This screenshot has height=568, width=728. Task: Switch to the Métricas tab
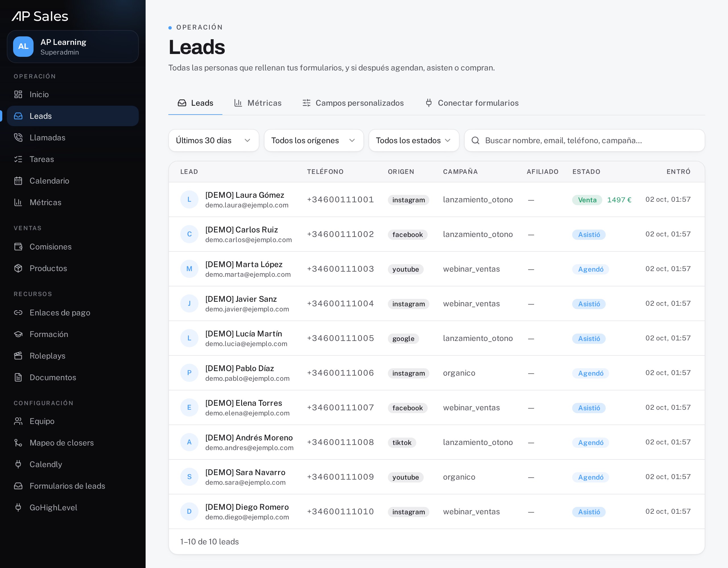point(258,103)
